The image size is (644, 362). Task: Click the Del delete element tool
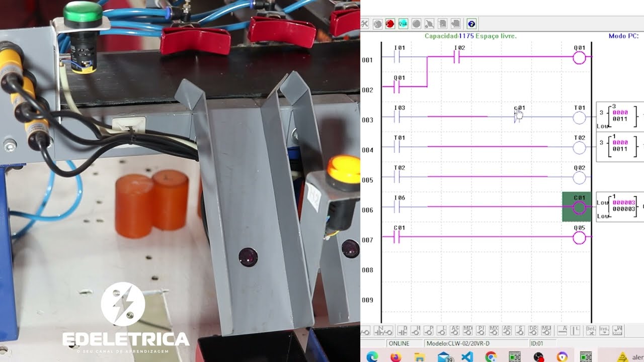[591, 331]
